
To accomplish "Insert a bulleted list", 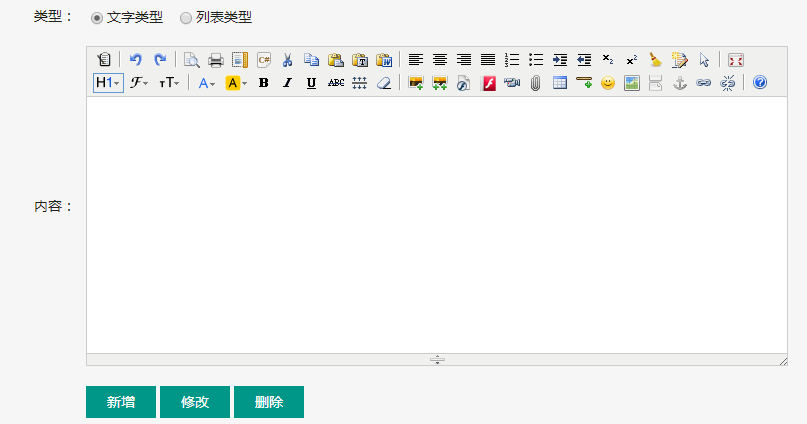I will (x=536, y=60).
